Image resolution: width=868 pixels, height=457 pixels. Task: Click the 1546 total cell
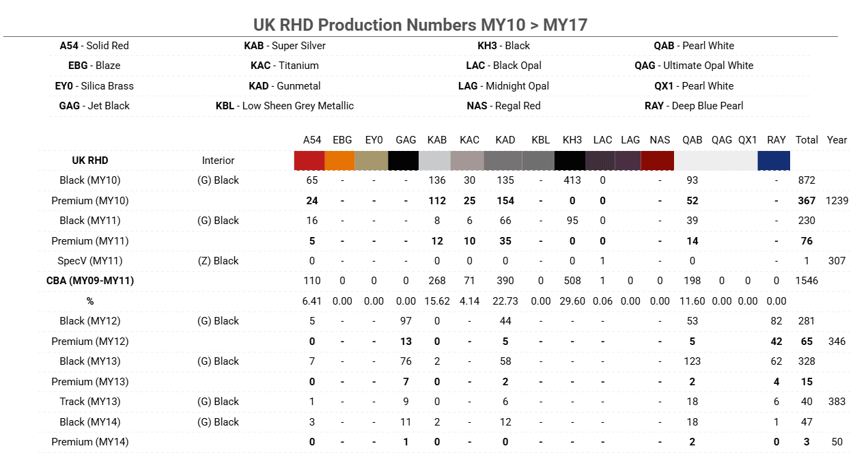point(807,281)
